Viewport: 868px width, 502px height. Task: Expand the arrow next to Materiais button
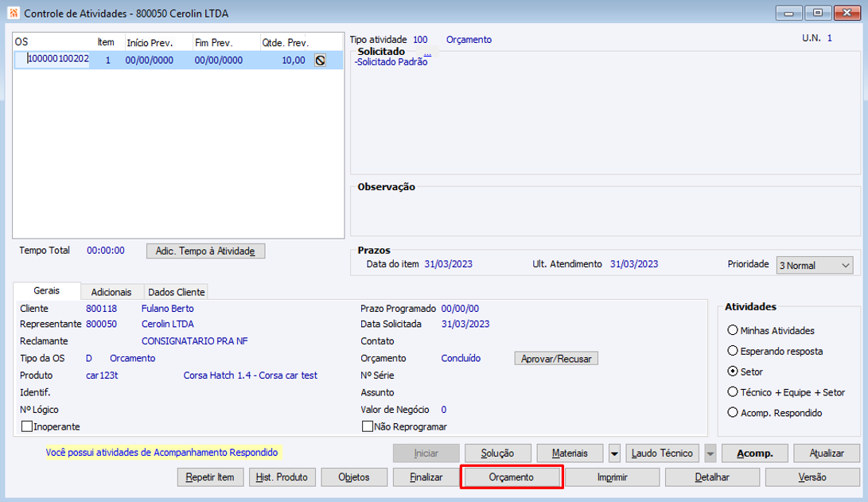614,453
